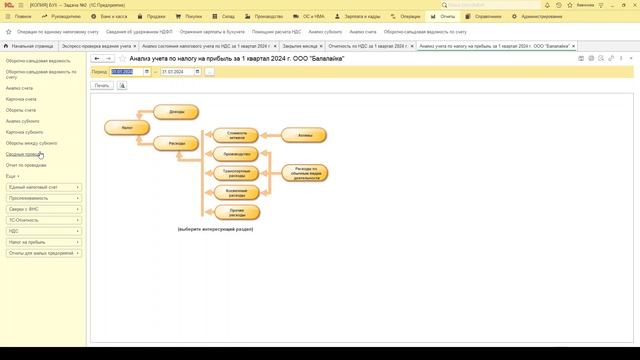
Task: Expand the Еще menu in sidebar
Action: coord(13,176)
